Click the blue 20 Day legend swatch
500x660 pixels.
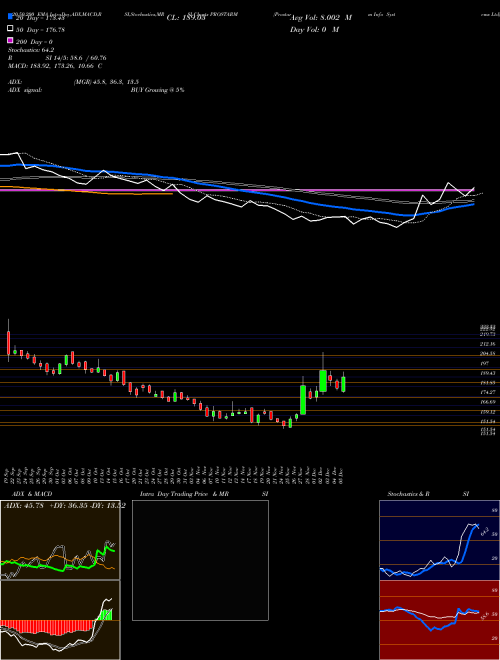click(10, 16)
